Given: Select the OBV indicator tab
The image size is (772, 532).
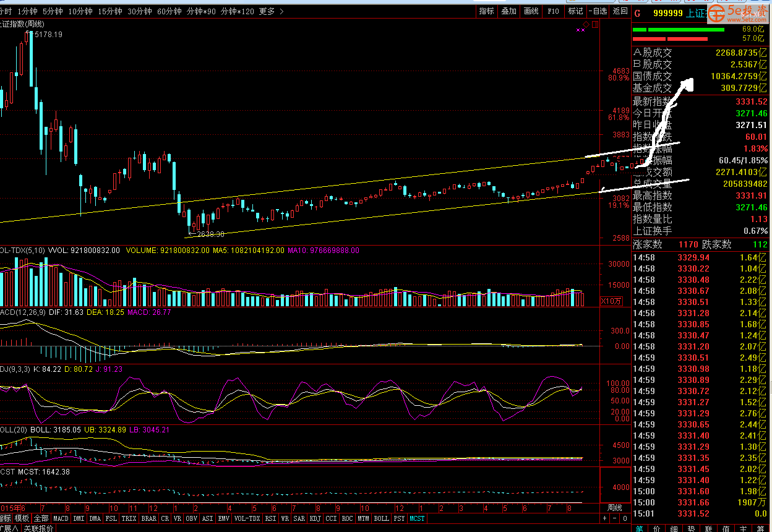Looking at the screenshot, I should pyautogui.click(x=192, y=518).
